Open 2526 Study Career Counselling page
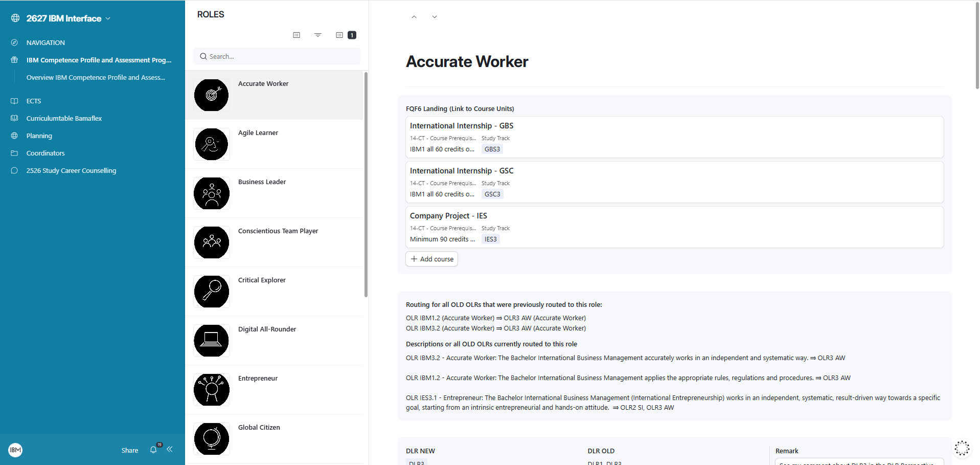The image size is (980, 465). tap(71, 170)
